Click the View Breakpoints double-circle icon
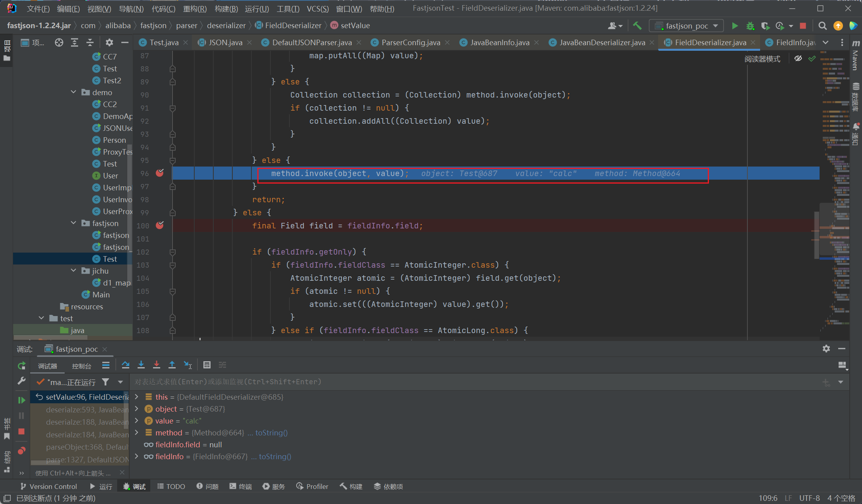The width and height of the screenshot is (862, 504). (x=22, y=451)
